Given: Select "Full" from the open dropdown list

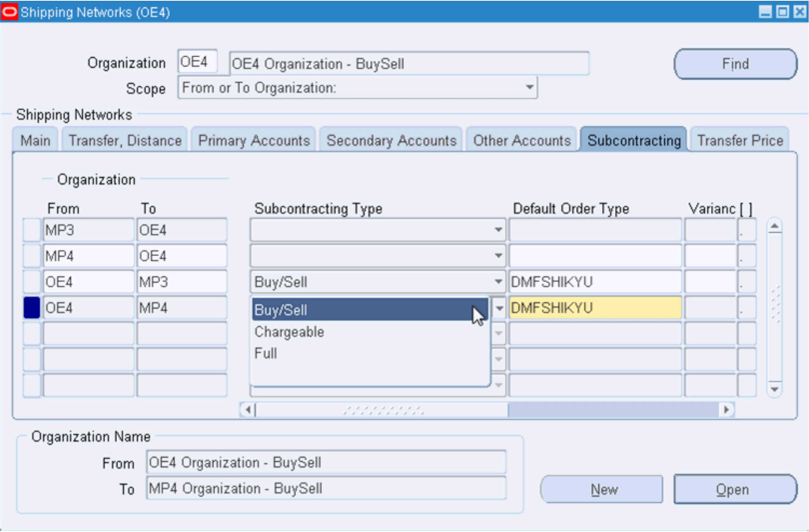Looking at the screenshot, I should [266, 353].
